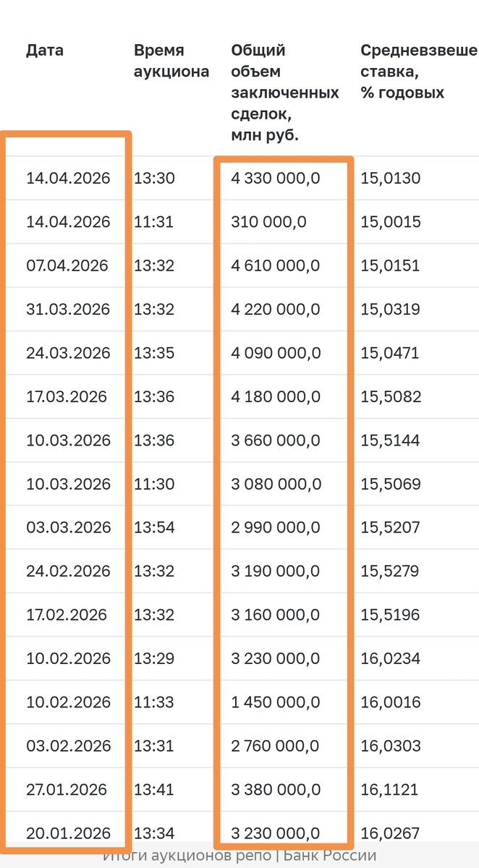Select the date cell 07.04.2026
This screenshot has height=868, width=479.
point(67,265)
